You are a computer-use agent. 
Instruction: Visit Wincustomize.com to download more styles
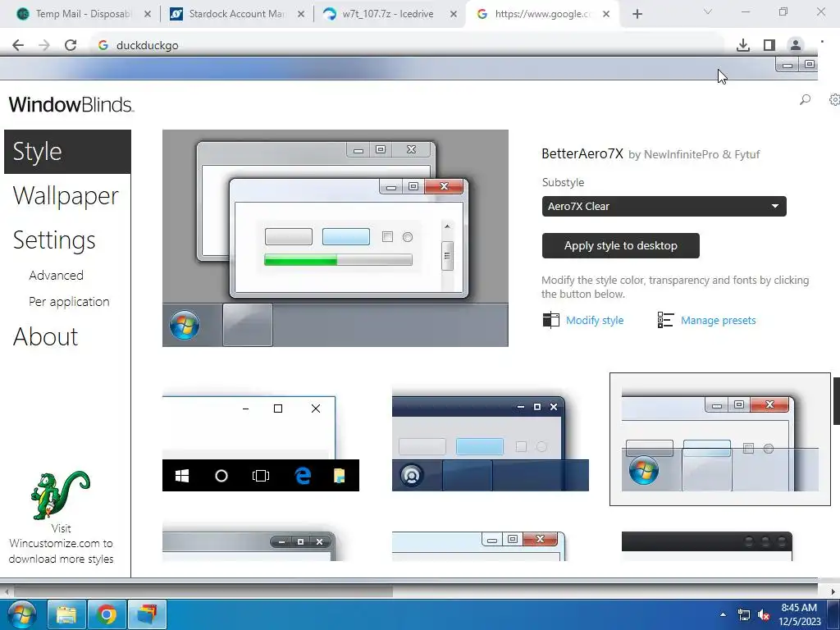[x=61, y=543]
